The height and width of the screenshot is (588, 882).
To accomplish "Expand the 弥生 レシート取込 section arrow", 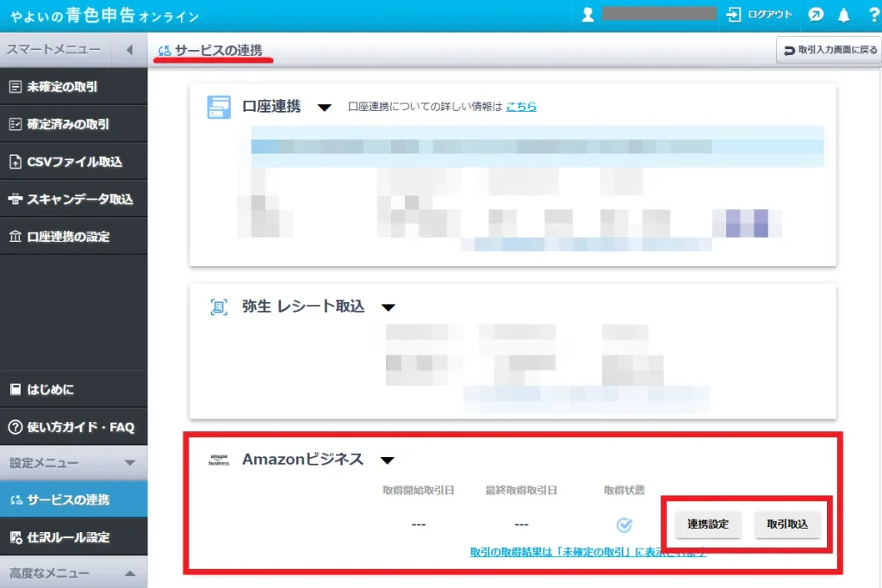I will (388, 307).
